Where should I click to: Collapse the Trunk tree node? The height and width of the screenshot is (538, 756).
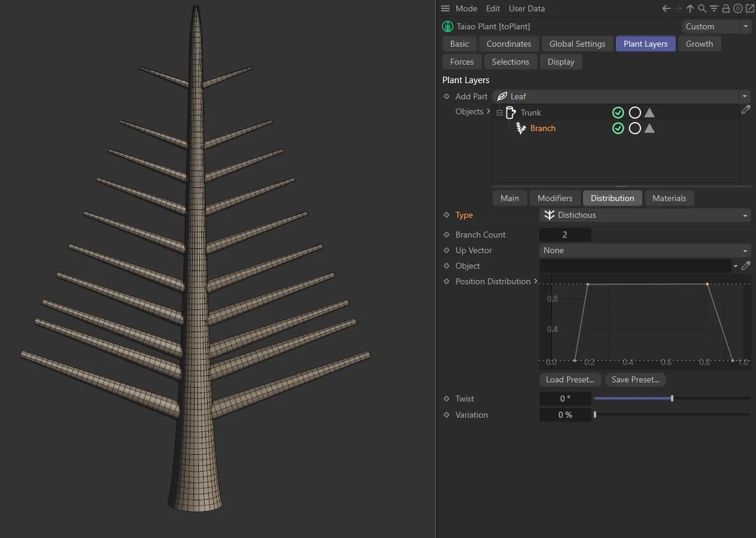pos(499,113)
